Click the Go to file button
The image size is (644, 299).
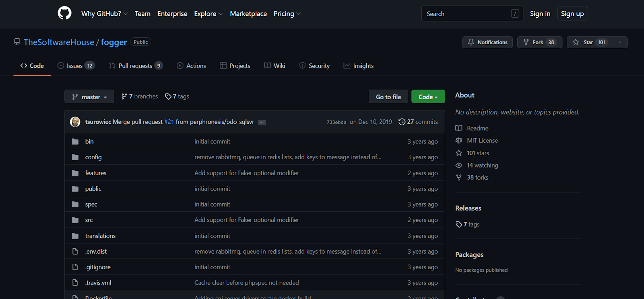(388, 97)
